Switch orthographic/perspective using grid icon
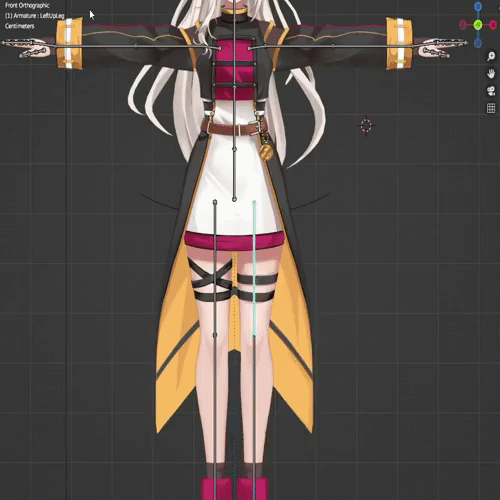 pyautogui.click(x=491, y=108)
